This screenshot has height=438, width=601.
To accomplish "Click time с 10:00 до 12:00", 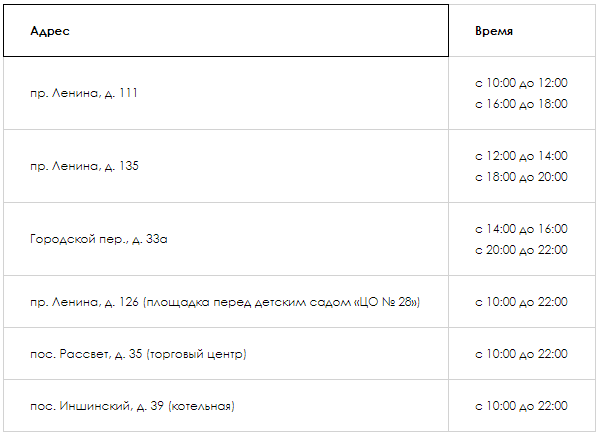I will tap(521, 83).
